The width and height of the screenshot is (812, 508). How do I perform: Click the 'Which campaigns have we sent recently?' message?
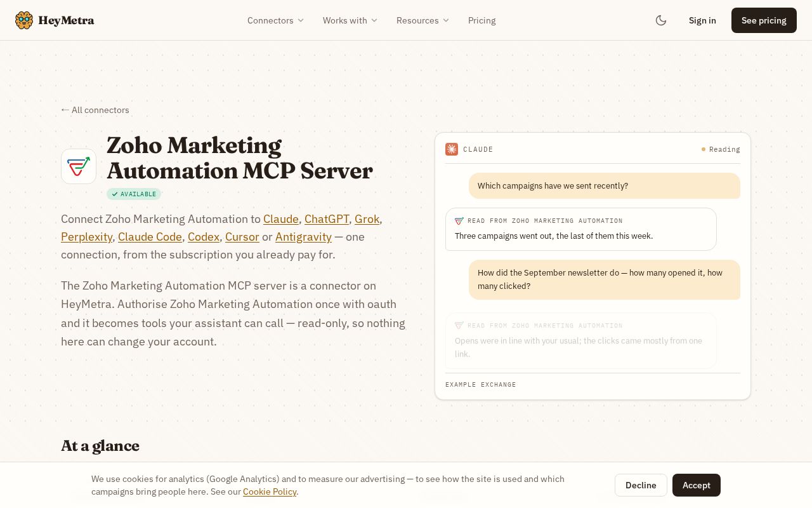click(x=605, y=186)
